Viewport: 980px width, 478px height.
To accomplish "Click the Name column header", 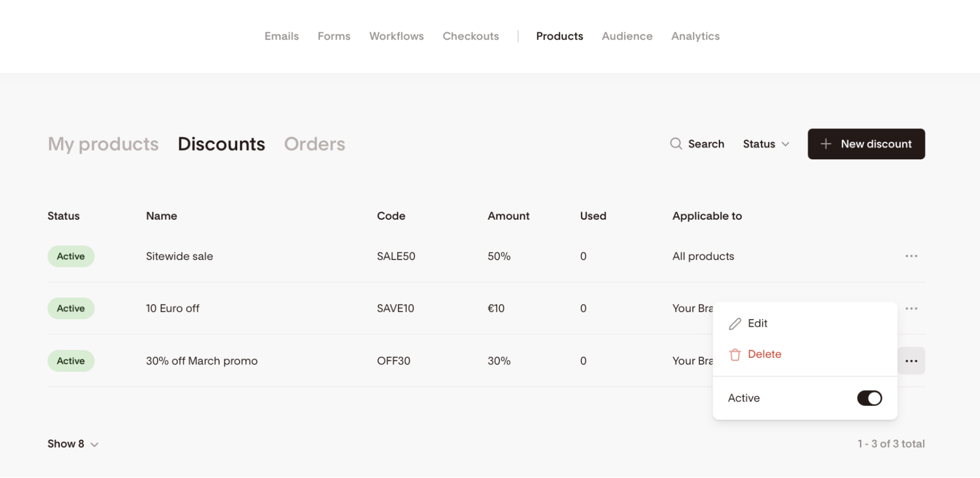I will [x=161, y=216].
